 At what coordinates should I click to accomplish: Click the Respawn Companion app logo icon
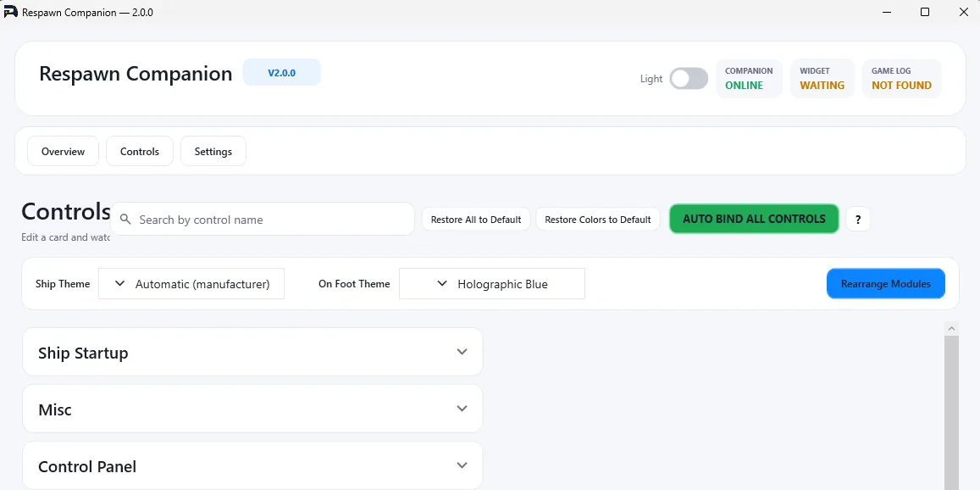pos(11,12)
